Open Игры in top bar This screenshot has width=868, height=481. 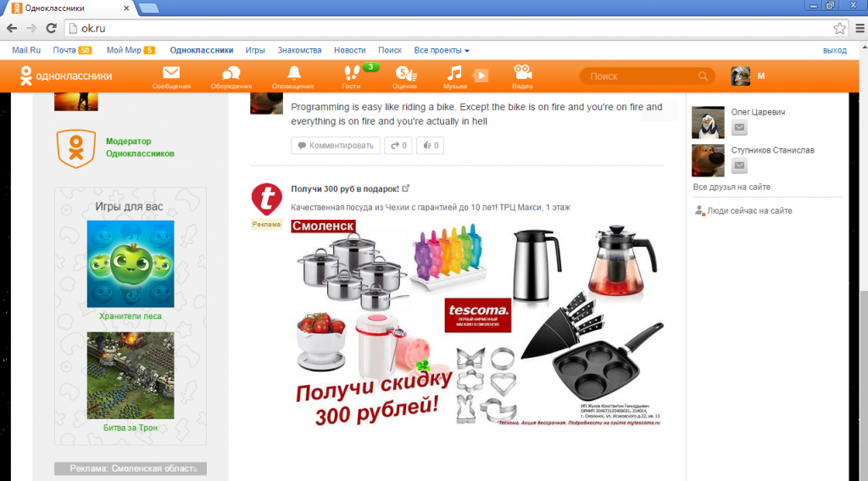tap(255, 50)
